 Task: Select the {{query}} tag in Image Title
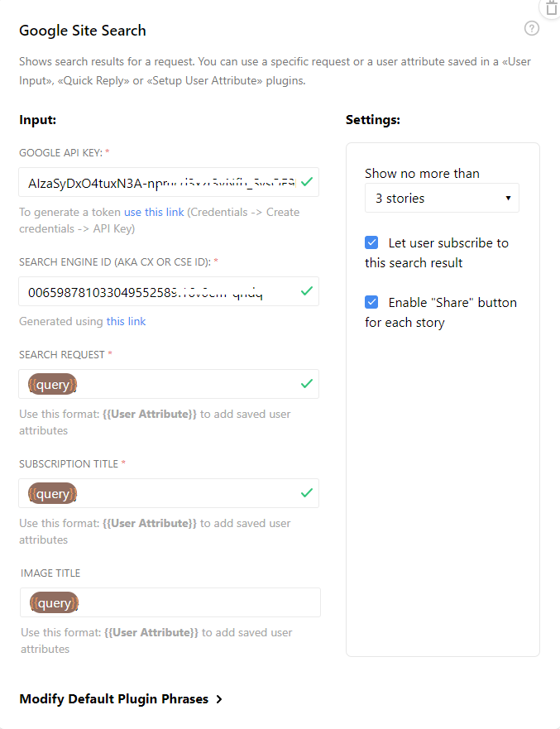pyautogui.click(x=55, y=603)
